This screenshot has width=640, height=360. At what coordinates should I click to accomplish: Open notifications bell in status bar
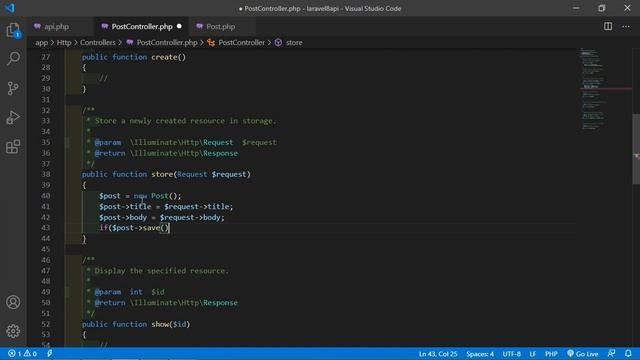(x=628, y=353)
